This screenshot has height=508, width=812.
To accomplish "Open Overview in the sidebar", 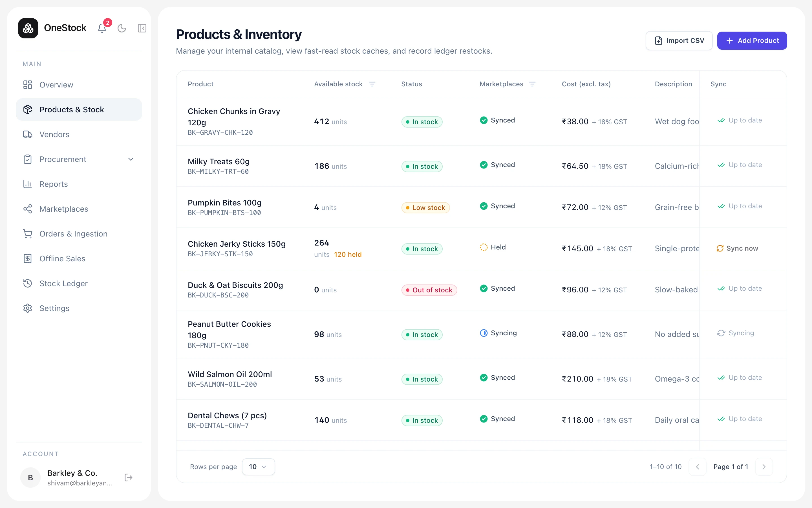I will coord(79,85).
